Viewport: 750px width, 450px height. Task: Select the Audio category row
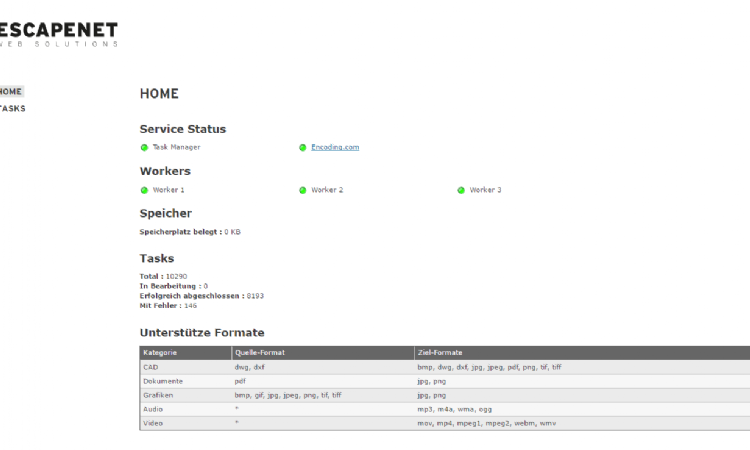coord(153,409)
